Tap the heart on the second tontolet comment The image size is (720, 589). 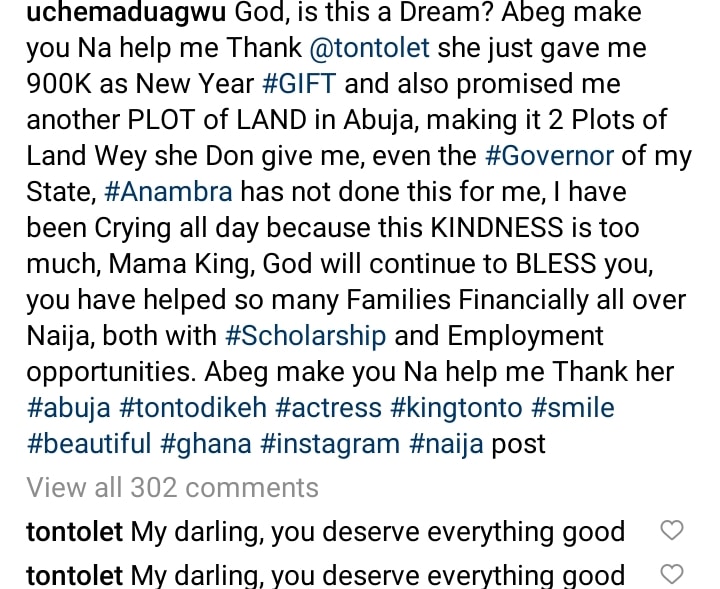pos(673,575)
